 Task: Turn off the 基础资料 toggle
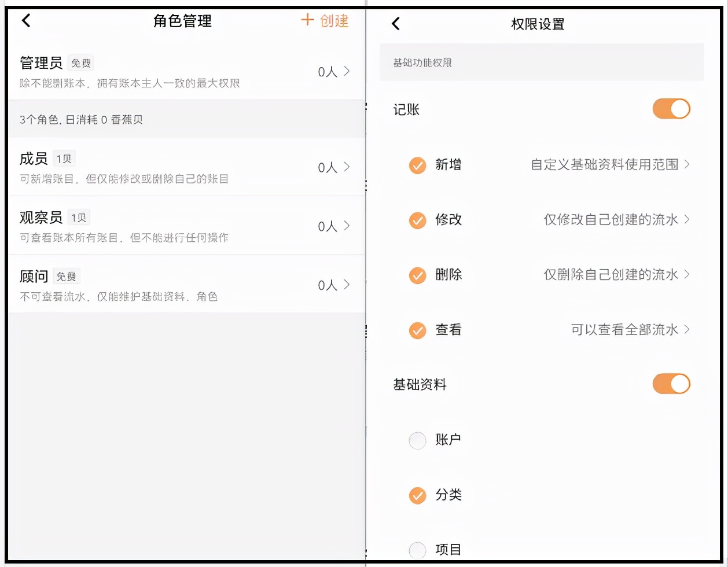[x=671, y=384]
